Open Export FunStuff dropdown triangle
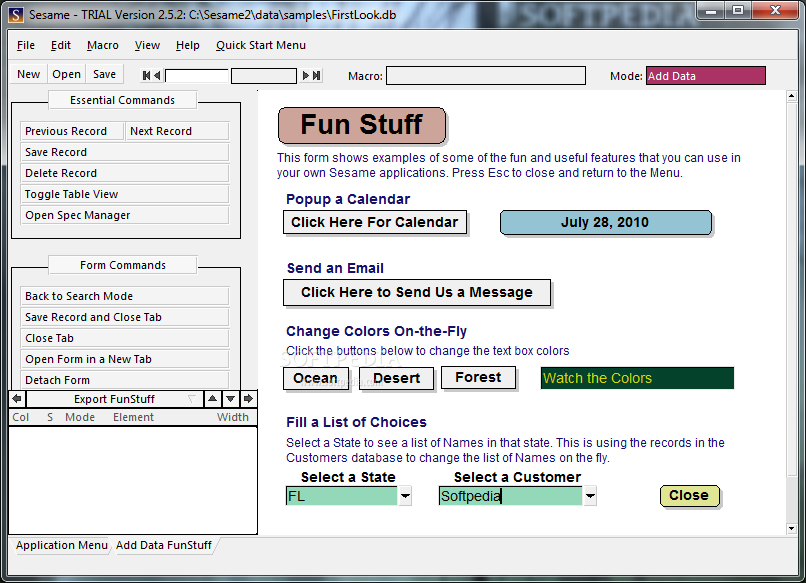The image size is (806, 583). (192, 399)
